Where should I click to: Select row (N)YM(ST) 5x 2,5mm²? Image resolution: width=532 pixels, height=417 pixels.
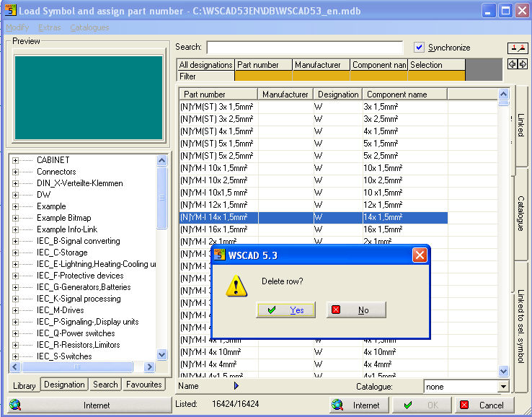314,156
